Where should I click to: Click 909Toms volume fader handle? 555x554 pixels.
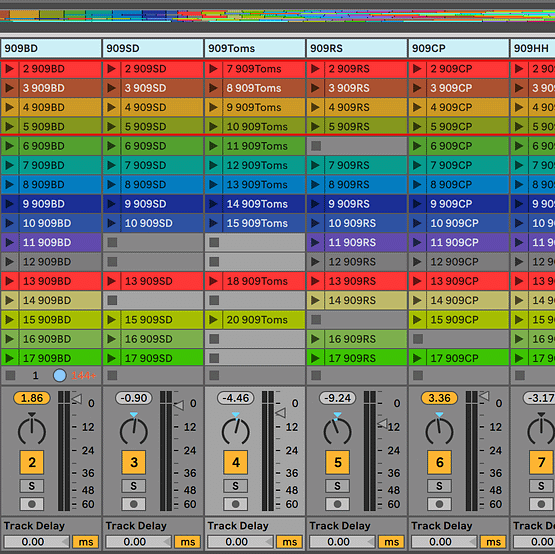coord(281,413)
